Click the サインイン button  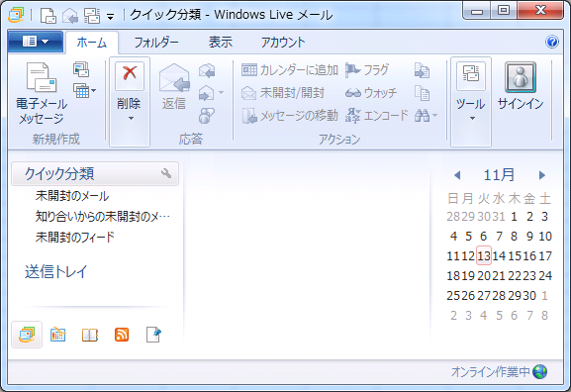click(521, 87)
